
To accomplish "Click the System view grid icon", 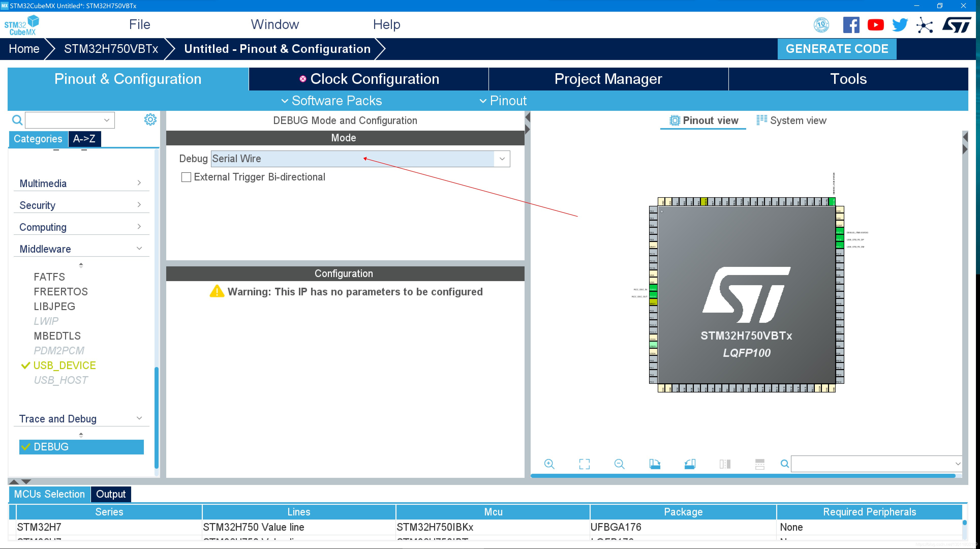I will point(762,120).
